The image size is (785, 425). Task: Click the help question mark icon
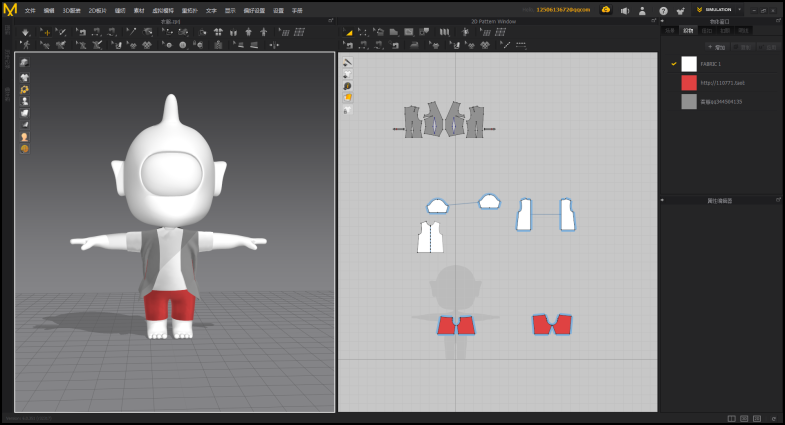pos(663,10)
